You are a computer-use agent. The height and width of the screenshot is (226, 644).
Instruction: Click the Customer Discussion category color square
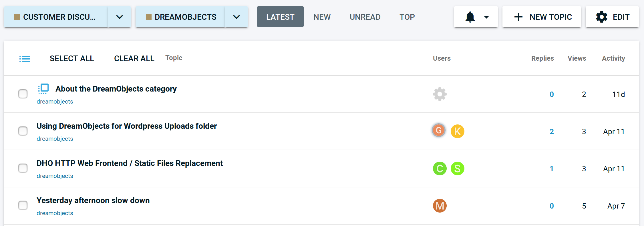17,17
